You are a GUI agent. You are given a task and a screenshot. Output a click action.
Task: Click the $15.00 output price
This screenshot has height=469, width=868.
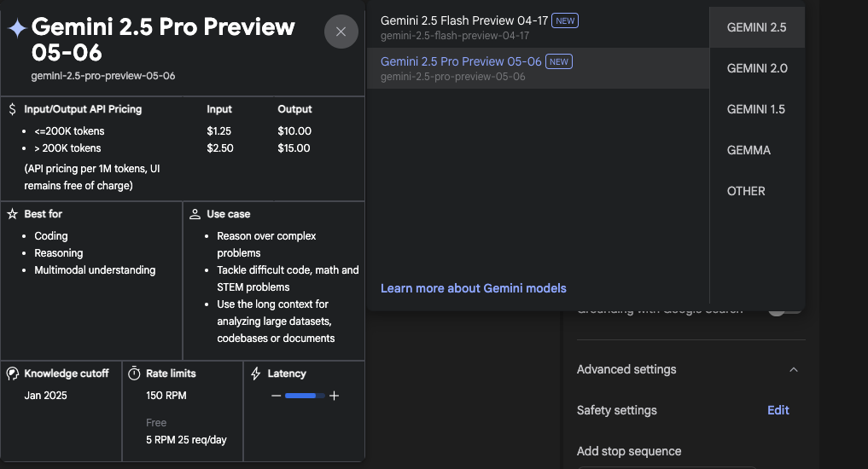[294, 148]
